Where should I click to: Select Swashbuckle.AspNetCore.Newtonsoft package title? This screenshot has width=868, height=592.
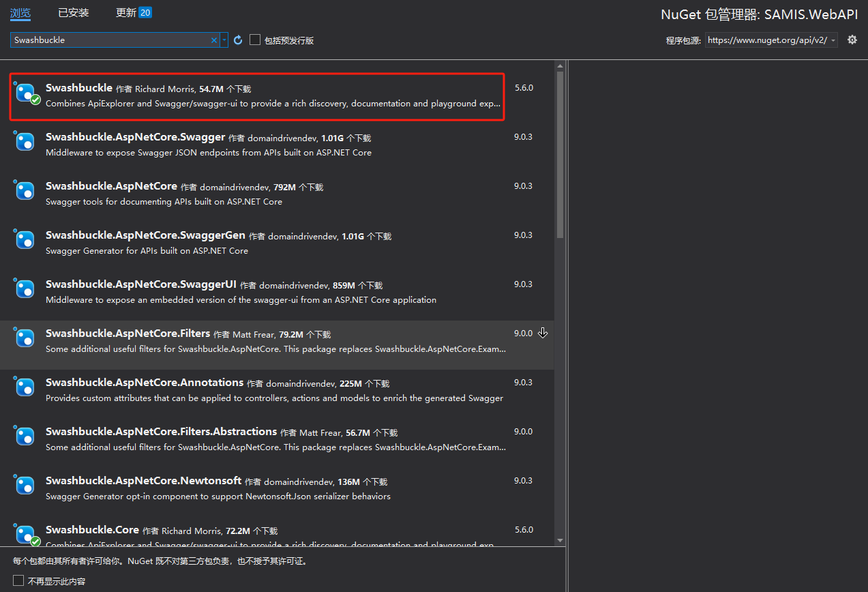144,481
